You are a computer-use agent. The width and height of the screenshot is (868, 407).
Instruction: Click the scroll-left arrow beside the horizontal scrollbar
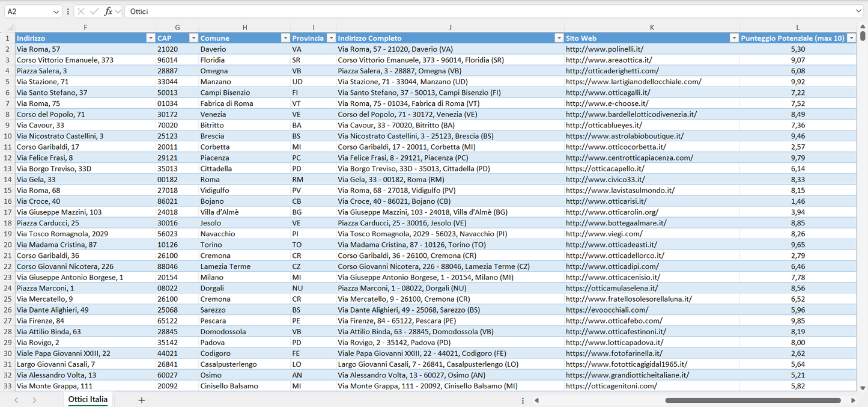[x=536, y=400]
